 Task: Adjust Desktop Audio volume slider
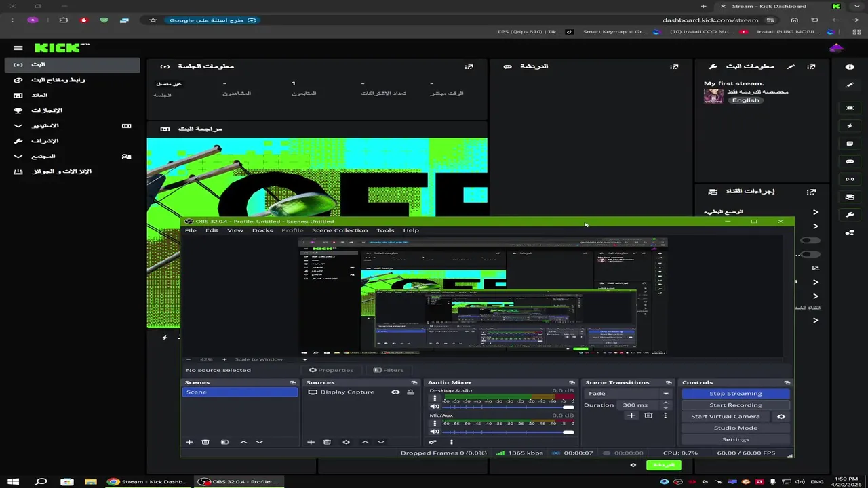[509, 407]
